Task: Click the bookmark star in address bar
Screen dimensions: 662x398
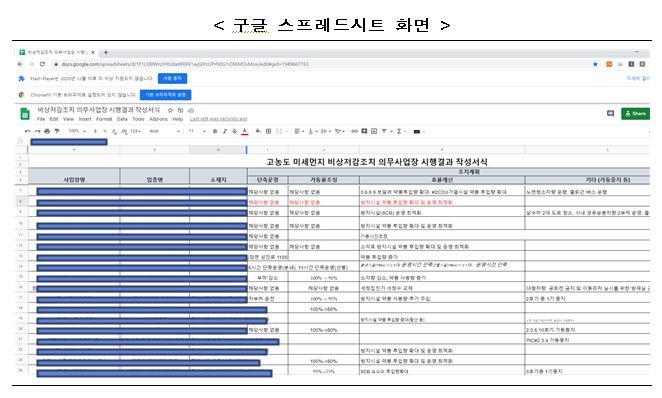Action: (x=595, y=64)
